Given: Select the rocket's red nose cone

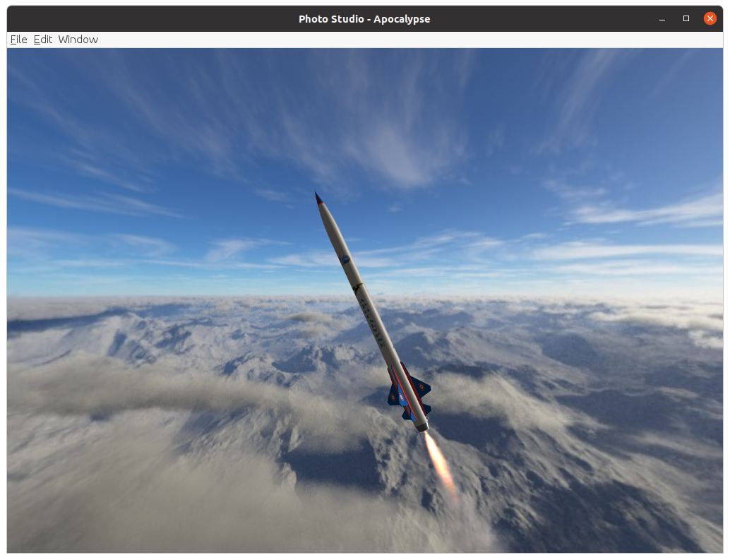Looking at the screenshot, I should pyautogui.click(x=320, y=198).
